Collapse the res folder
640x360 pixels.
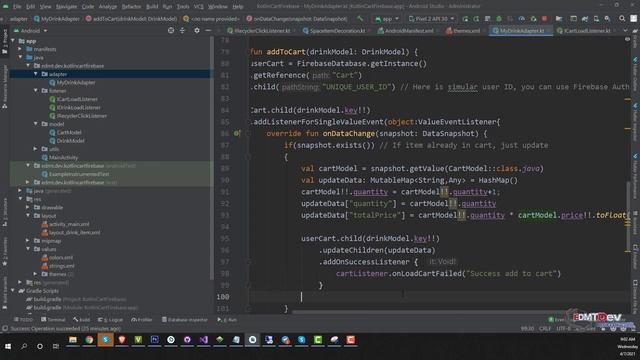(x=20, y=199)
